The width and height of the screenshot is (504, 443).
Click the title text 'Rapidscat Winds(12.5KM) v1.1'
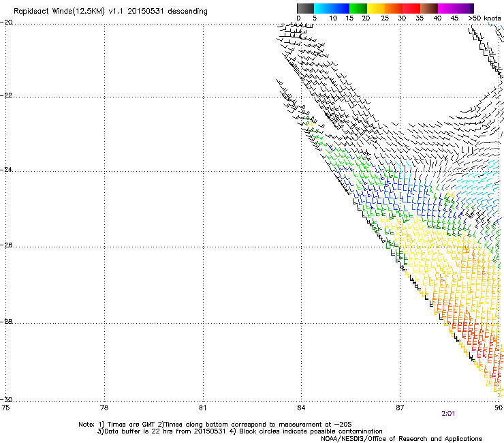coord(69,12)
